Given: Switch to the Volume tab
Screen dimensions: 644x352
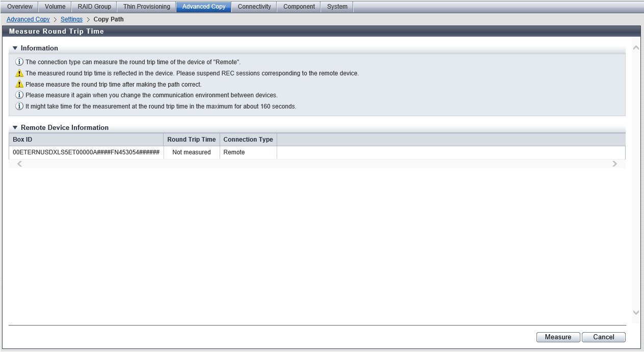Looking at the screenshot, I should (x=55, y=7).
